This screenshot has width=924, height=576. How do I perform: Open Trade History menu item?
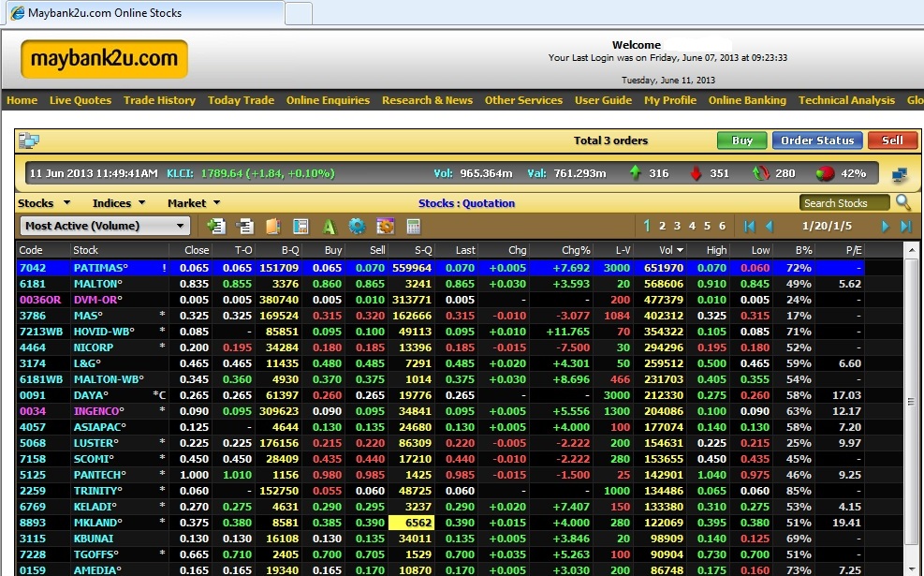coord(159,100)
